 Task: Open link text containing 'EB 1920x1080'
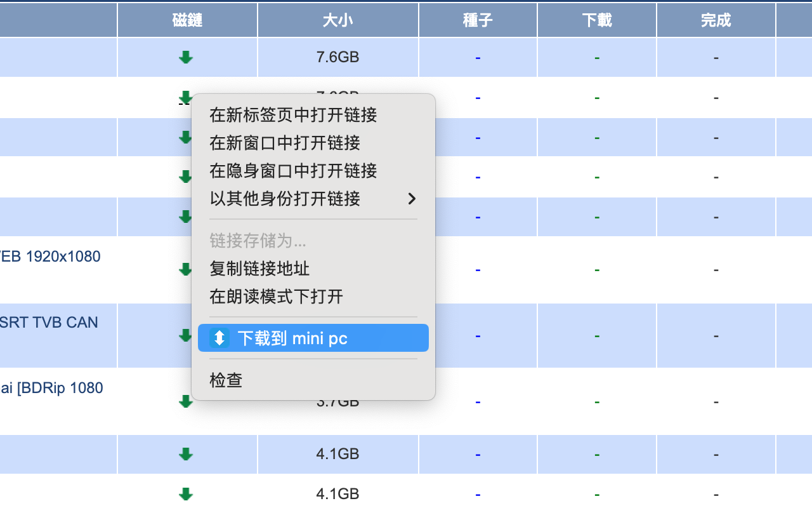coord(50,257)
